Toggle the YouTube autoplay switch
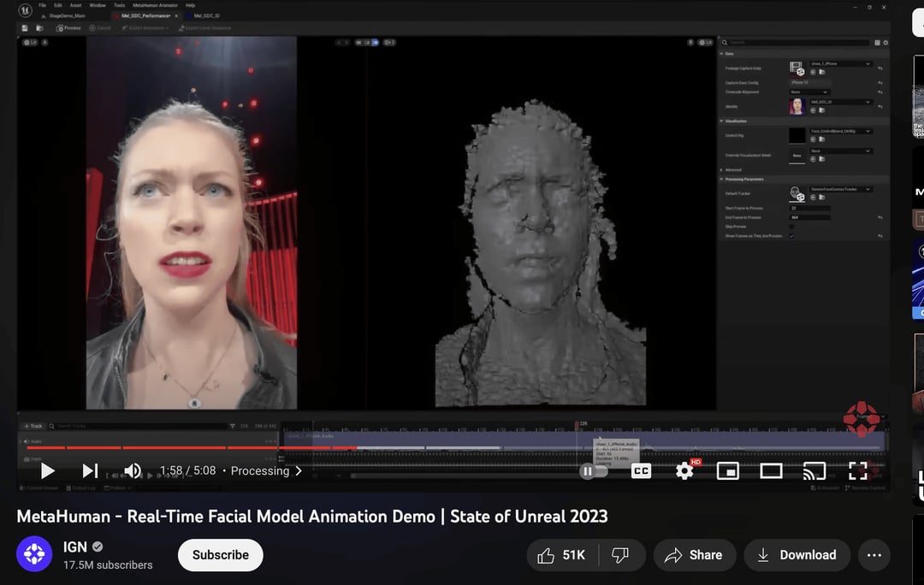The height and width of the screenshot is (585, 924). tap(594, 470)
